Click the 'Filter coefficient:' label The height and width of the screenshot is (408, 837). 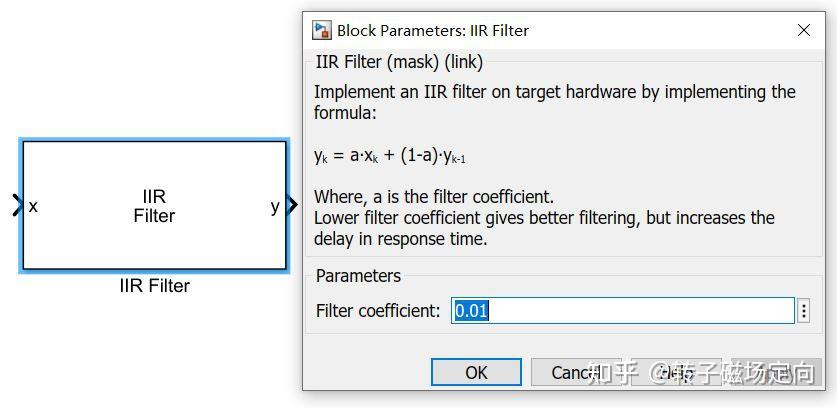pos(377,311)
